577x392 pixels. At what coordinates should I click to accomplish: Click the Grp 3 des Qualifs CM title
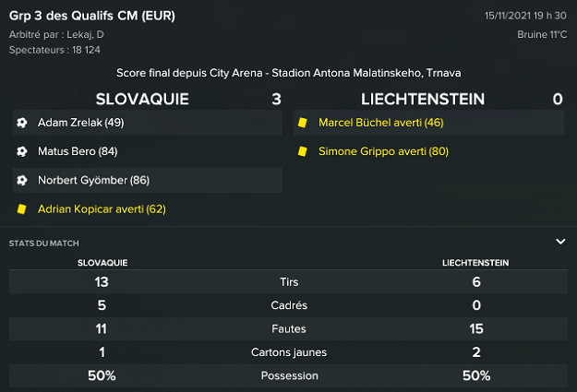pyautogui.click(x=92, y=16)
